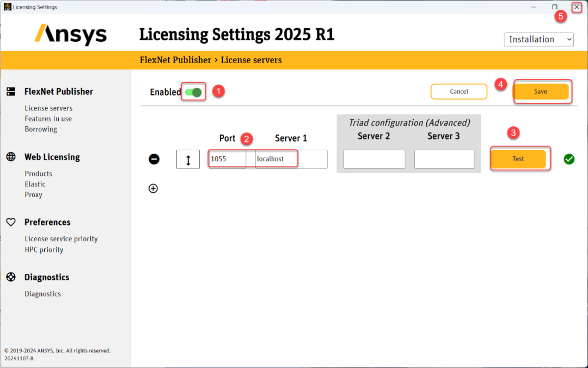Viewport: 588px width, 368px height.
Task: Remove the server row with minus icon
Action: click(x=154, y=159)
